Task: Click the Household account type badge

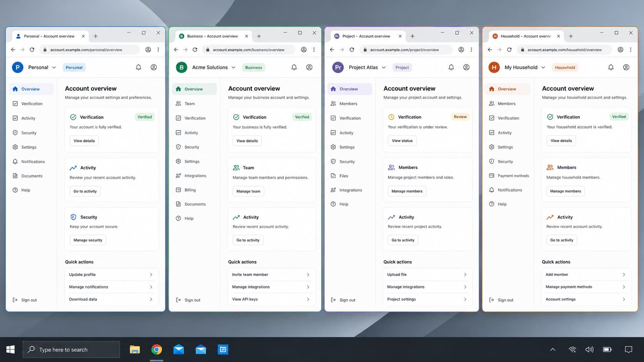Action: coord(565,67)
